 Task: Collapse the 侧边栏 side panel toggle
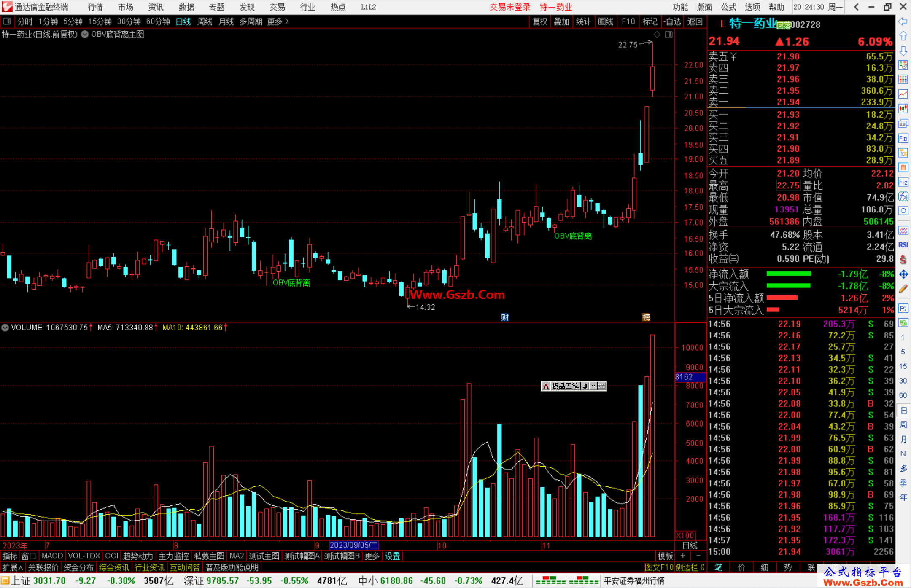(690, 567)
